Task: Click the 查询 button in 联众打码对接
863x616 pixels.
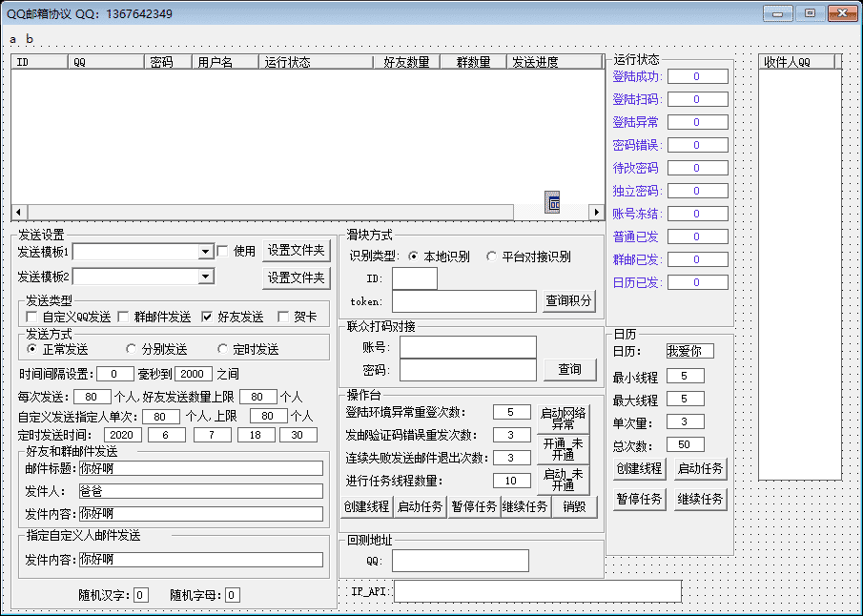Action: coord(570,370)
